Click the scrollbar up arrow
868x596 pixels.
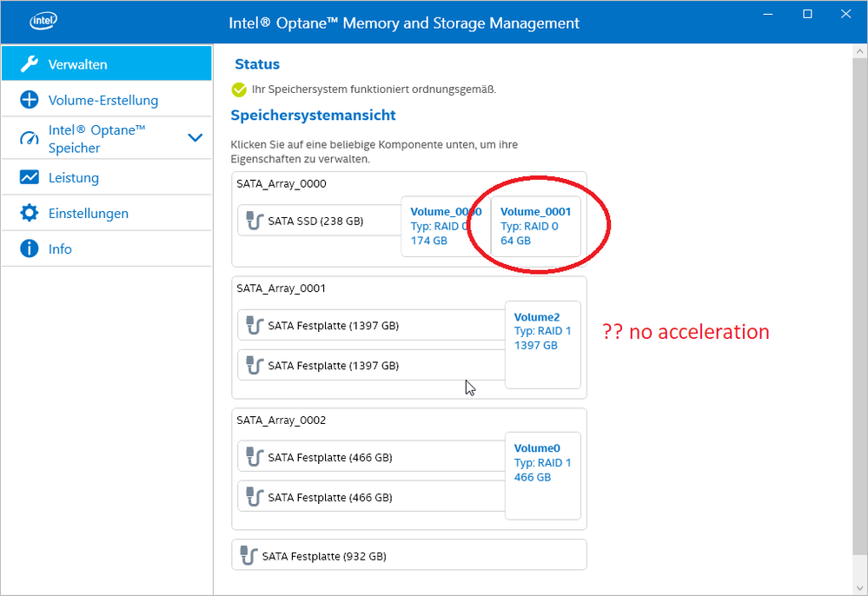pos(859,51)
